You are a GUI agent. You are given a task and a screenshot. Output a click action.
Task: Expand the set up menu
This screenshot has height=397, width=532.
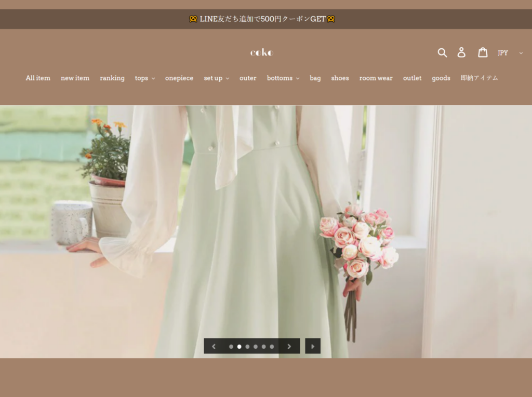[x=217, y=78]
